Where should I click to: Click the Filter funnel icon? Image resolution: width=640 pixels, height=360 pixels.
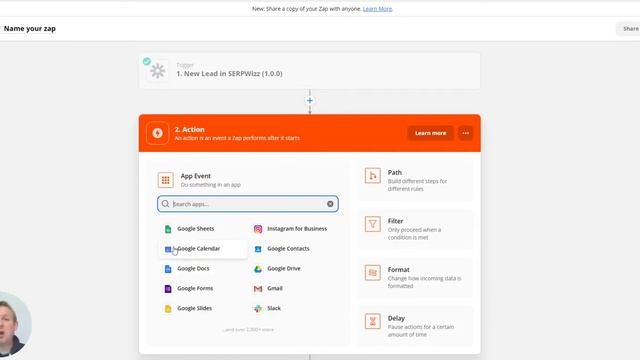373,224
